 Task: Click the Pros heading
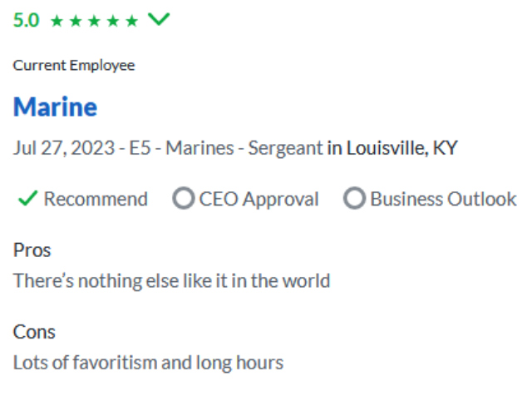(x=32, y=250)
